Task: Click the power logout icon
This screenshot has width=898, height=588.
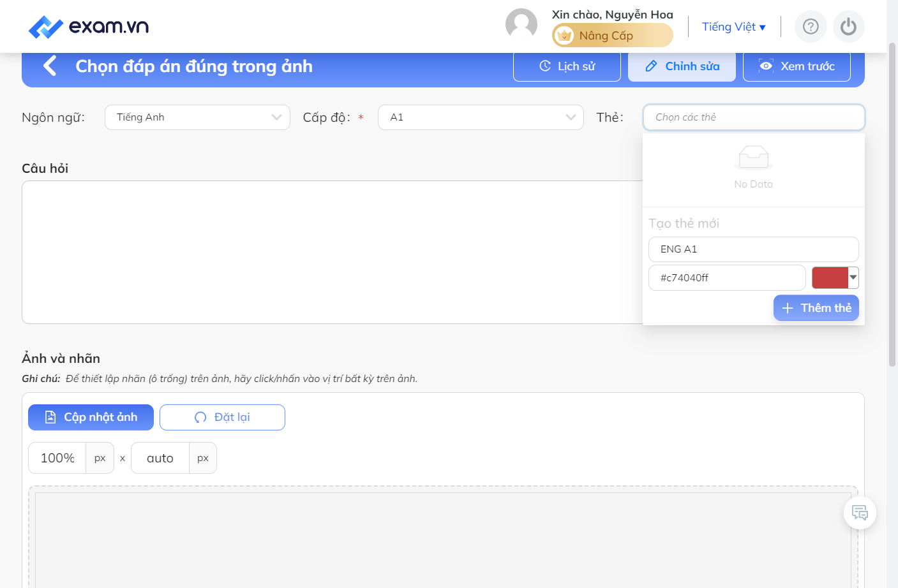Action: point(848,27)
